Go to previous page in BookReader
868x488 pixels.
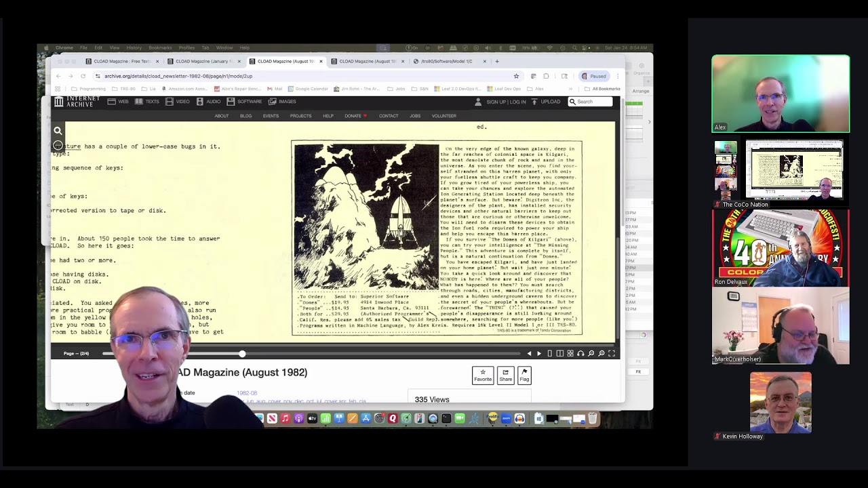click(530, 354)
